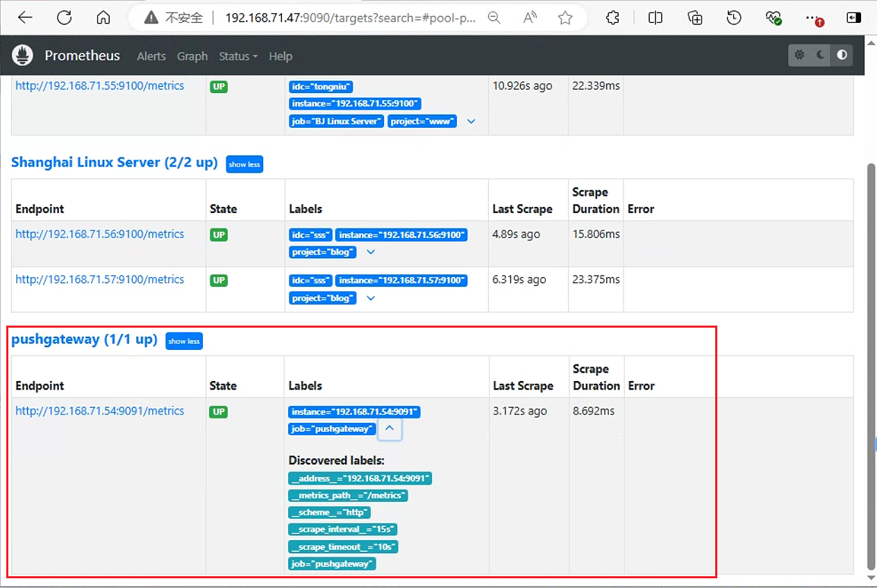This screenshot has width=877, height=588.
Task: Click the UP badge for 192.168.71.54:9091
Action: [219, 412]
